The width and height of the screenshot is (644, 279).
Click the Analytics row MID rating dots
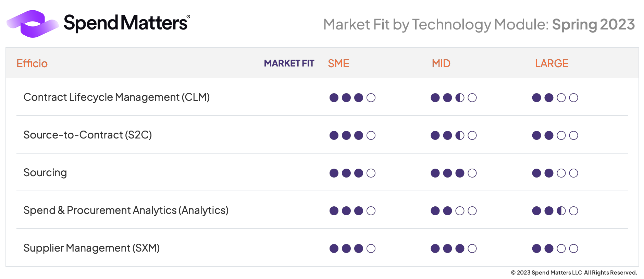coord(454,211)
